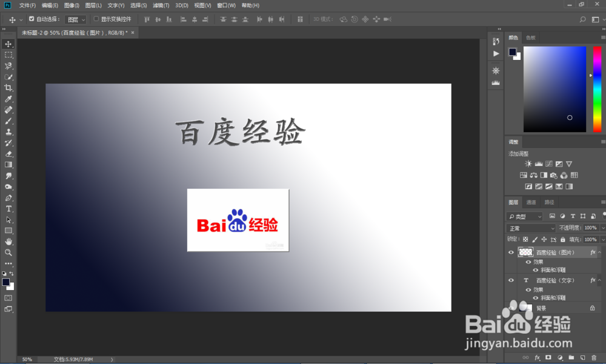The image size is (606, 364).
Task: Open the 窗口(W) menu
Action: coord(226,5)
